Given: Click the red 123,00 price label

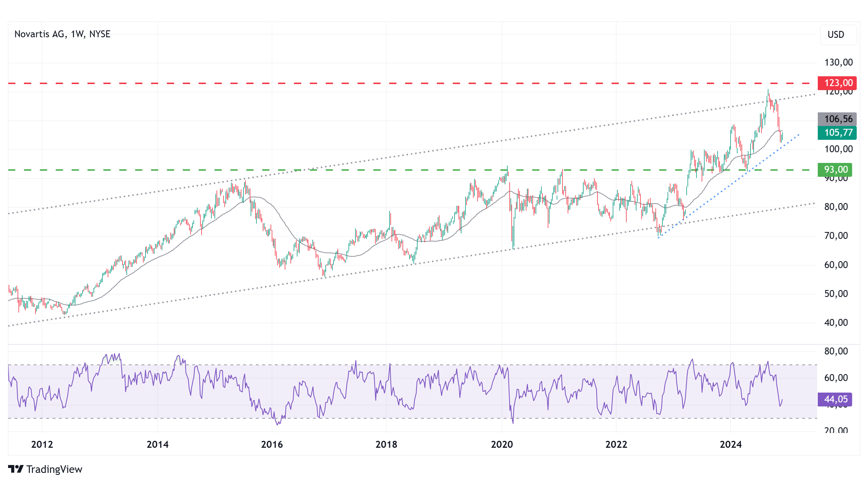Looking at the screenshot, I should (x=837, y=83).
